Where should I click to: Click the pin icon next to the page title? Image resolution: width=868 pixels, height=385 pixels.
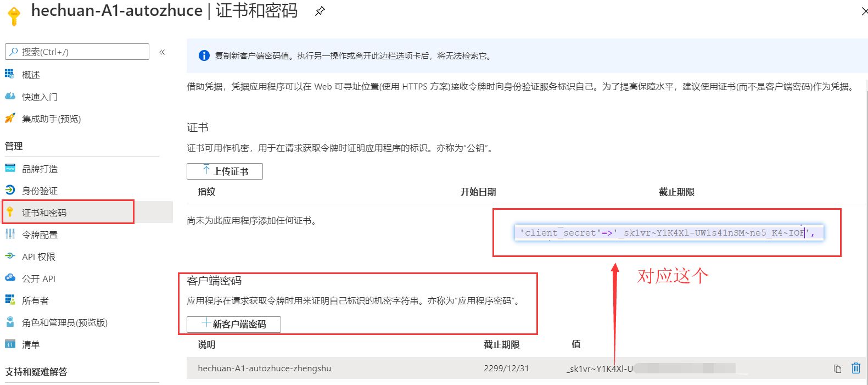[x=320, y=11]
